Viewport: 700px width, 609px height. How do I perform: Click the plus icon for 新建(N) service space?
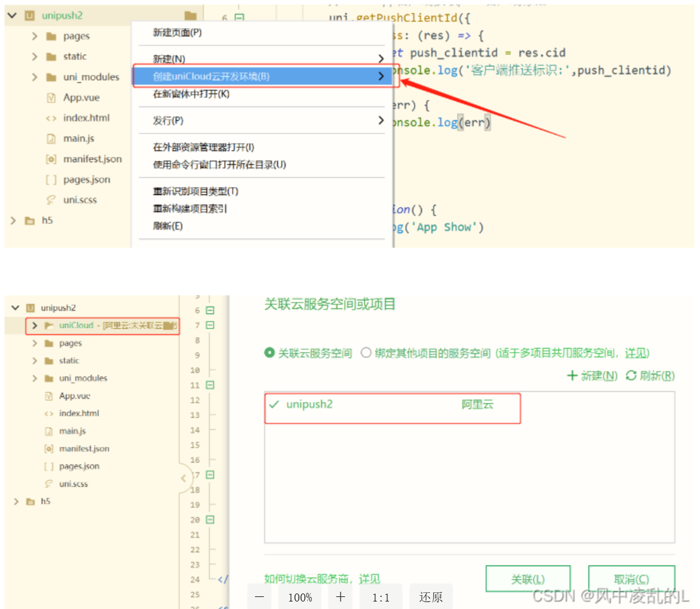[x=572, y=376]
